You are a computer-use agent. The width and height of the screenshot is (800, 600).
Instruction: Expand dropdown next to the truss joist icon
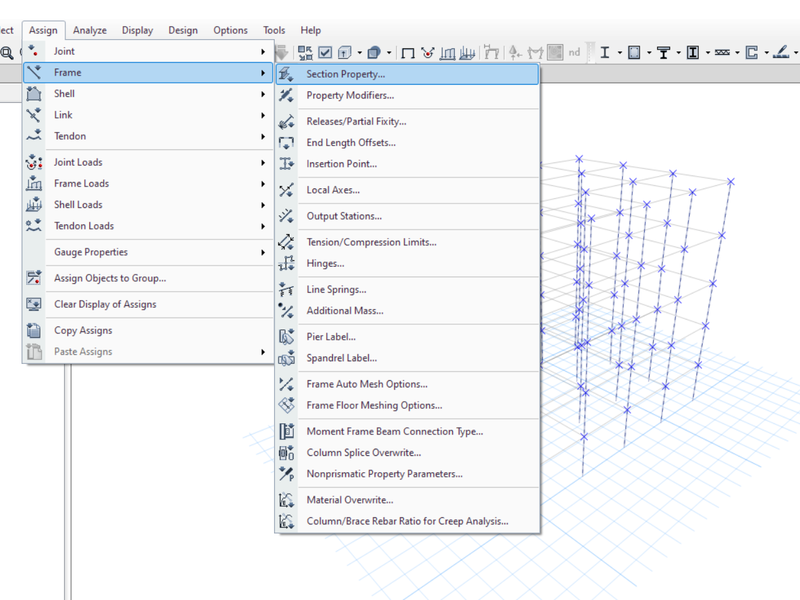click(737, 52)
